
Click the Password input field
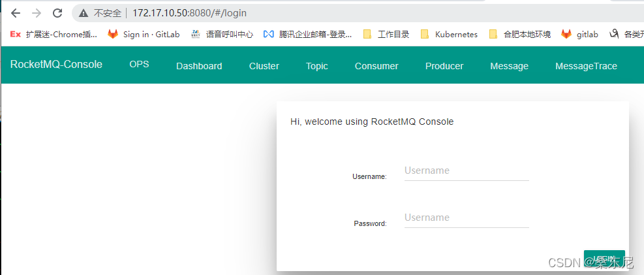pyautogui.click(x=467, y=218)
